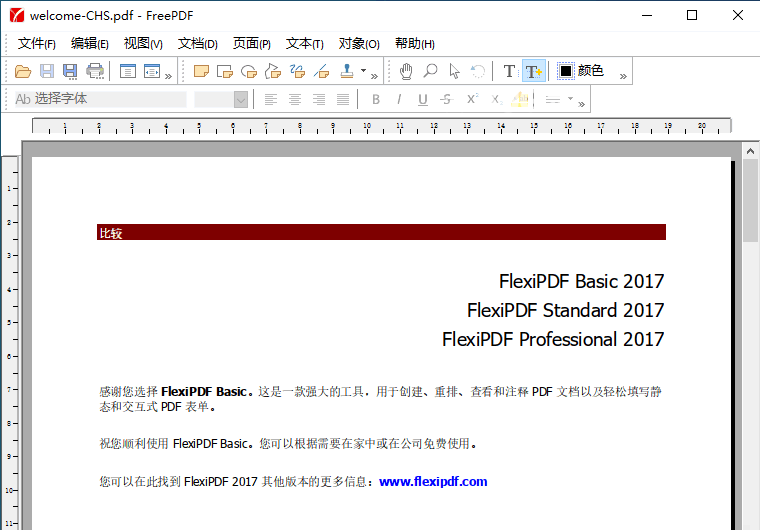Open the 帮助(H) menu
The image size is (760, 530).
click(415, 44)
